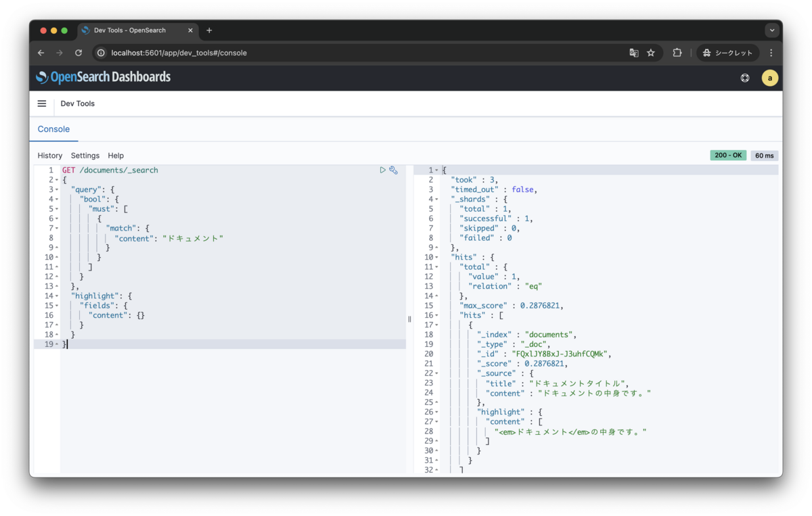The width and height of the screenshot is (812, 516).
Task: Click the browser back arrow
Action: click(x=41, y=53)
